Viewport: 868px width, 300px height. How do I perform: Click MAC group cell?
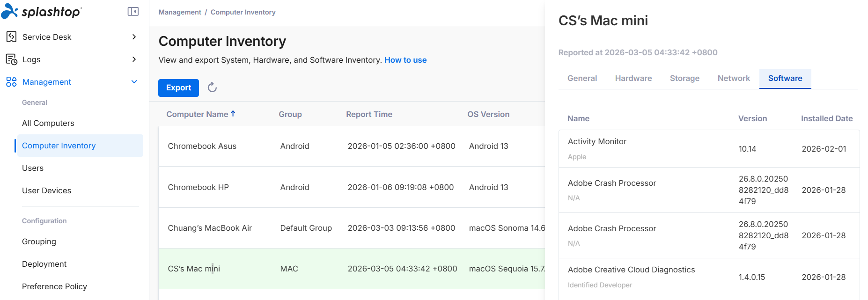[x=289, y=269]
